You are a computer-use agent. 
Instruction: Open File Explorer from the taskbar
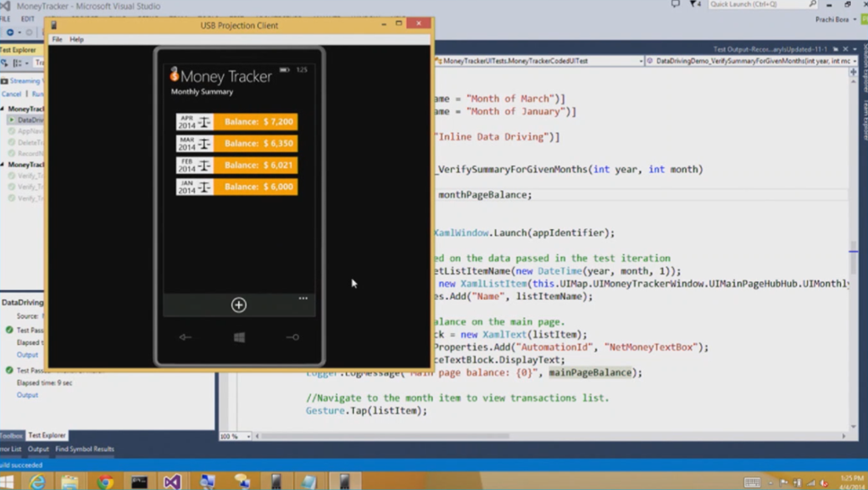pos(70,482)
